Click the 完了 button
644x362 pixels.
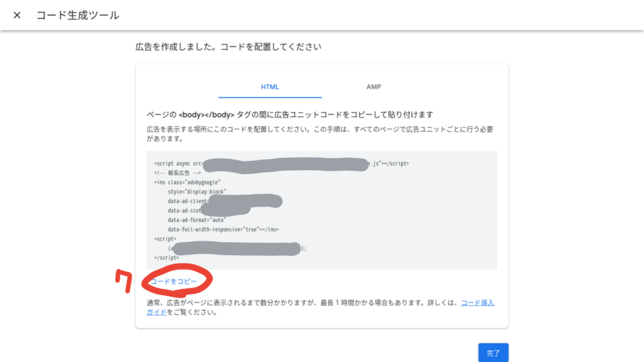[493, 353]
